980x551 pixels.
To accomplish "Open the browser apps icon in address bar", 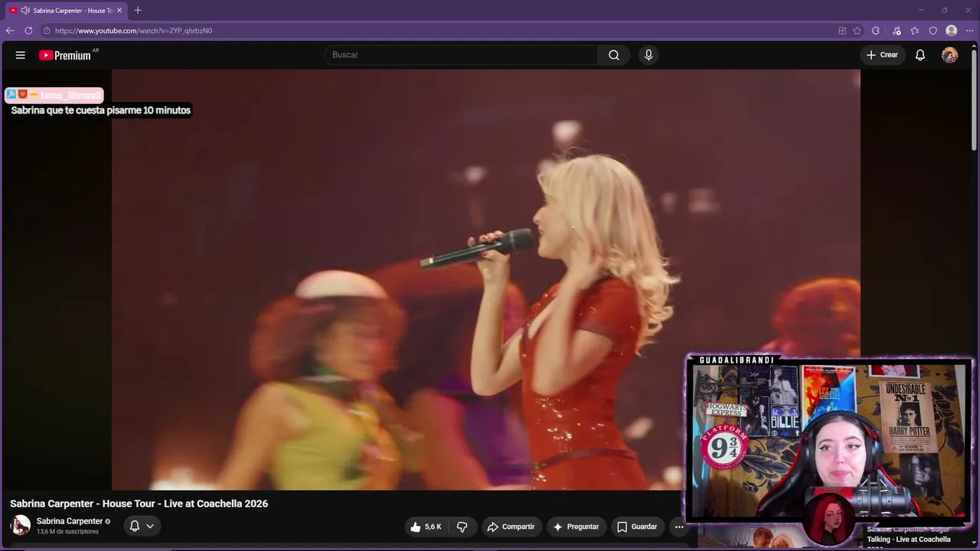I will click(x=842, y=31).
